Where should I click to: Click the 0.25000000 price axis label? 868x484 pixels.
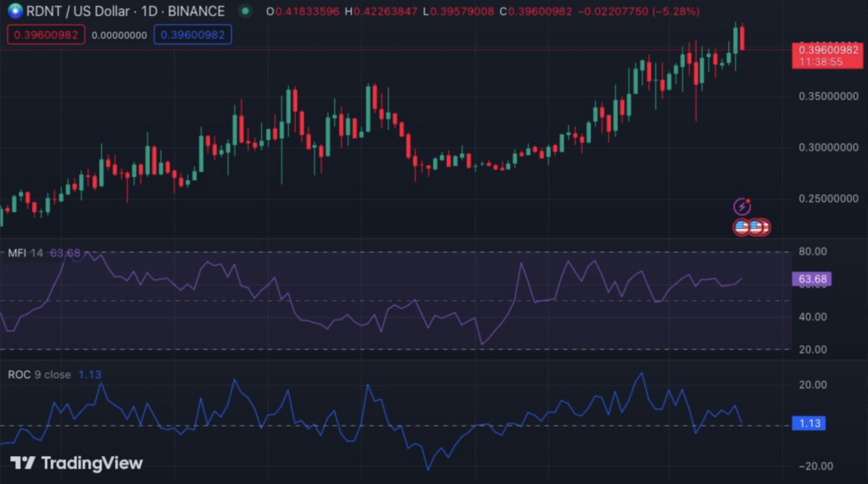point(828,198)
